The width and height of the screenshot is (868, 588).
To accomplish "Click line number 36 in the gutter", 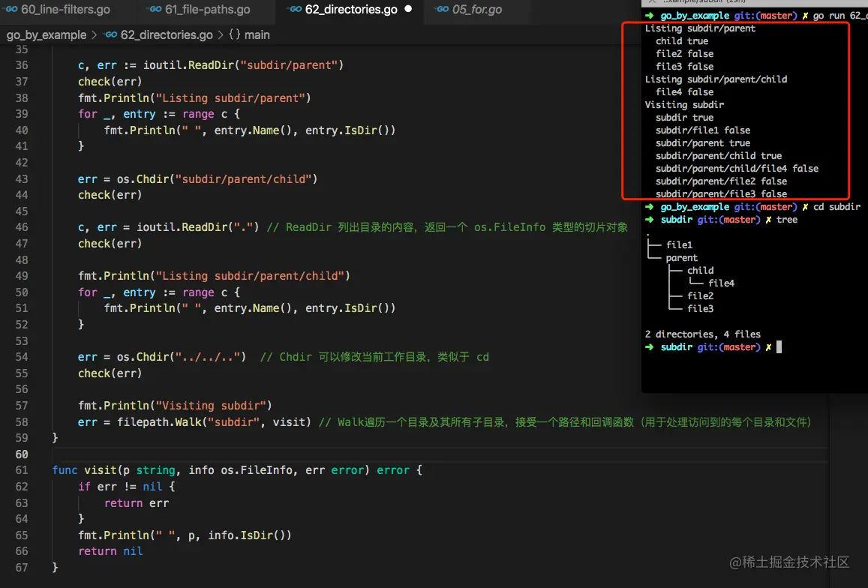I will point(22,65).
